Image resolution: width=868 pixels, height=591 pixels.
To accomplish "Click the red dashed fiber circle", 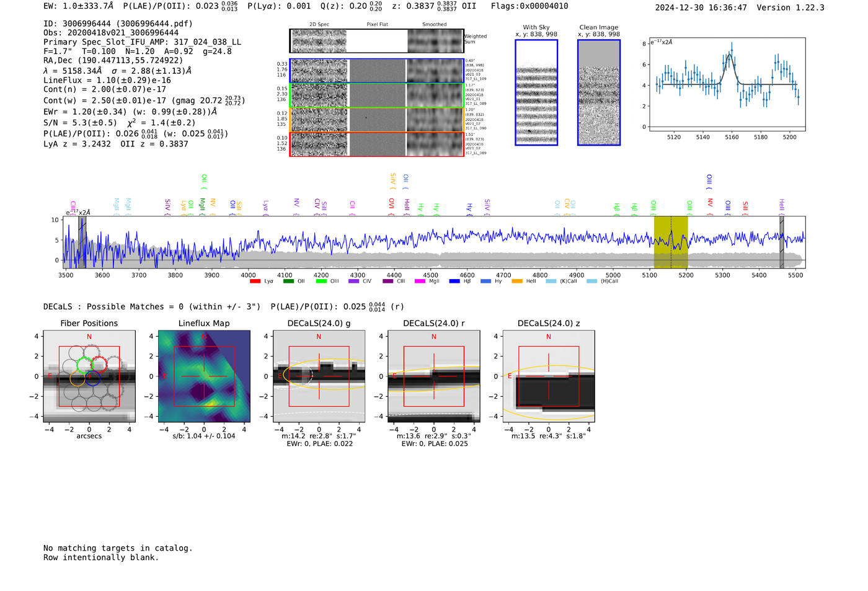I will coord(99,365).
